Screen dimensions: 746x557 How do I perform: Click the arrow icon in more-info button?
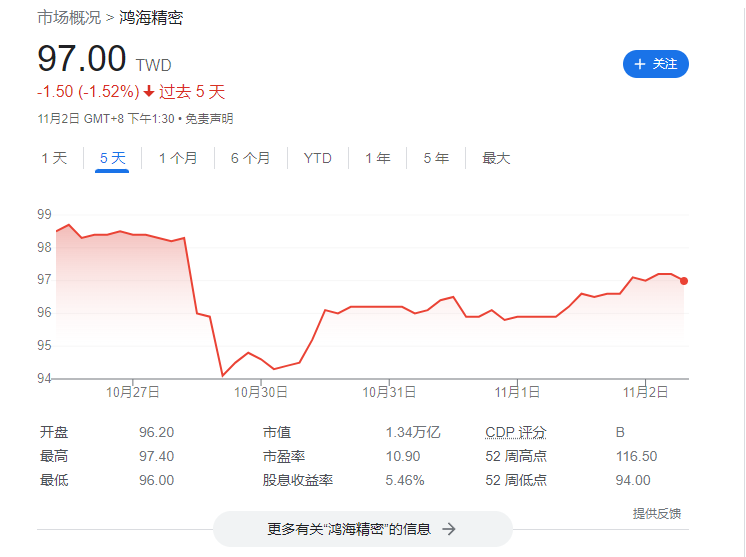click(x=449, y=529)
